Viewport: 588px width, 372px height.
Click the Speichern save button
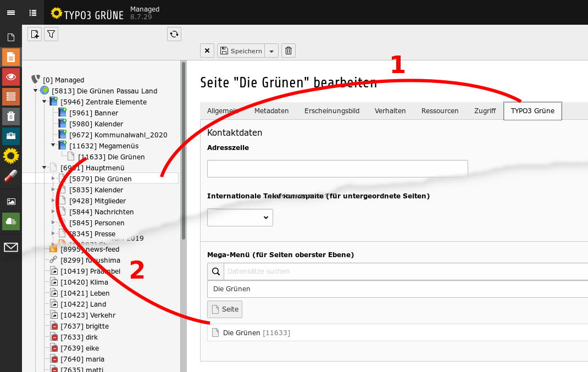(241, 51)
